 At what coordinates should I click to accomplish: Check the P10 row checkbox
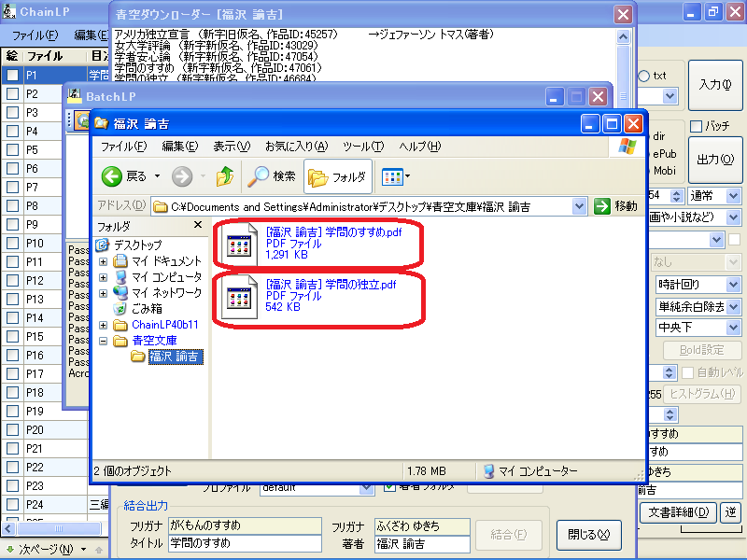click(x=12, y=244)
